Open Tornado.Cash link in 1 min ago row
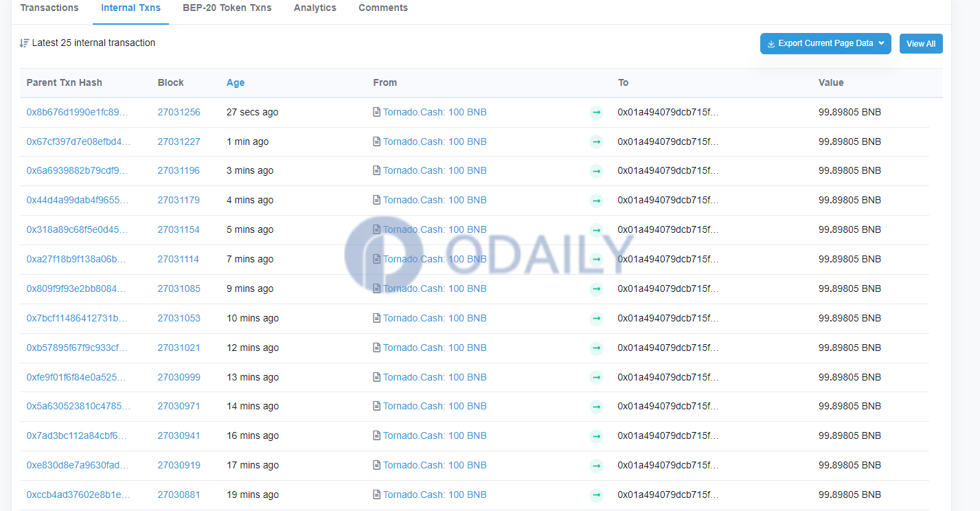This screenshot has height=511, width=980. click(x=435, y=141)
